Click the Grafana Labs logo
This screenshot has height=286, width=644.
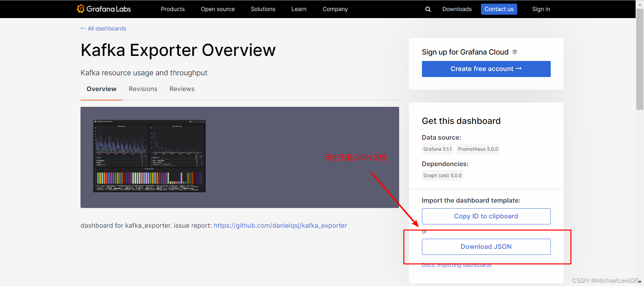pyautogui.click(x=104, y=9)
